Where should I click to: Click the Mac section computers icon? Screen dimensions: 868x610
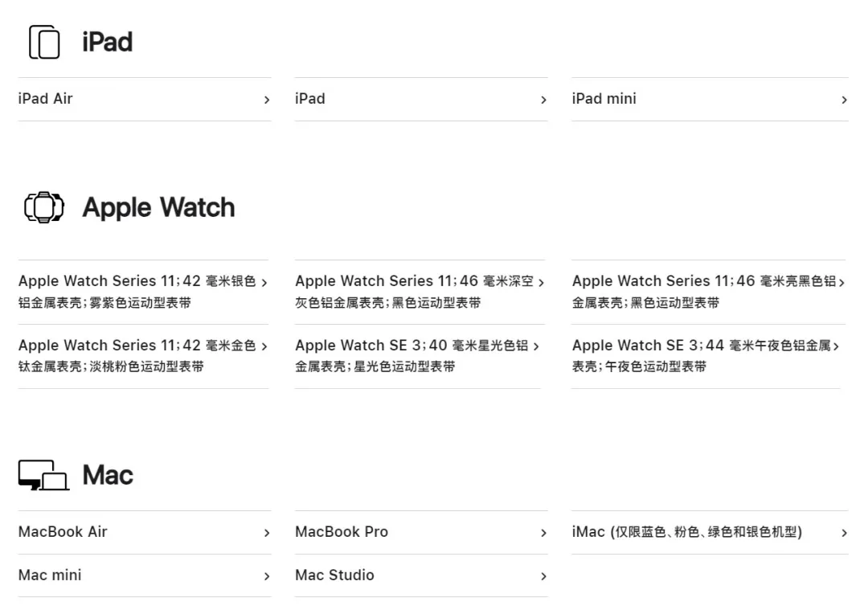pos(43,475)
